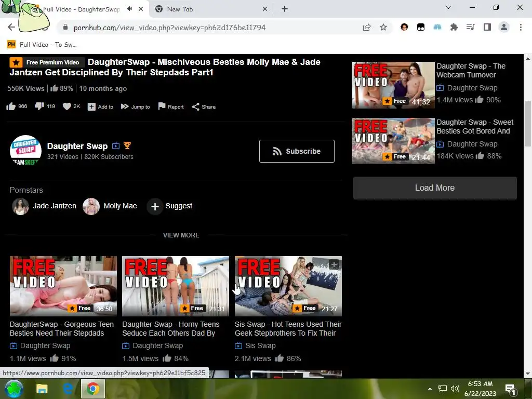Open a new browser tab with plus button
The height and width of the screenshot is (399, 532).
tap(285, 9)
